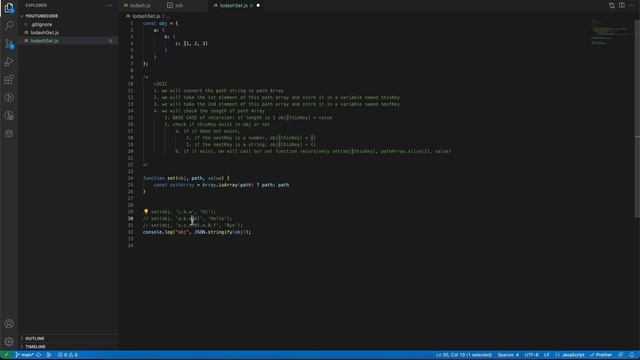Viewport: 640px width, 360px height.
Task: Open the Manage gear icon
Action: [9, 341]
